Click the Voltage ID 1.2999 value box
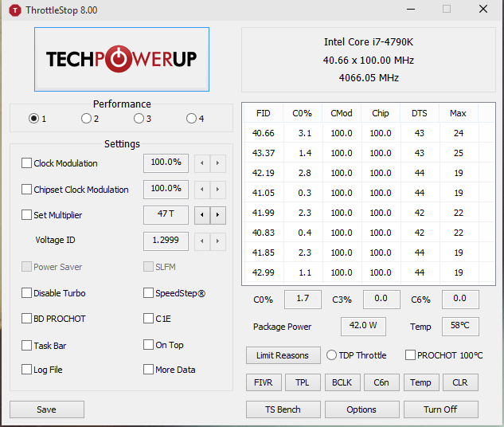 point(166,241)
